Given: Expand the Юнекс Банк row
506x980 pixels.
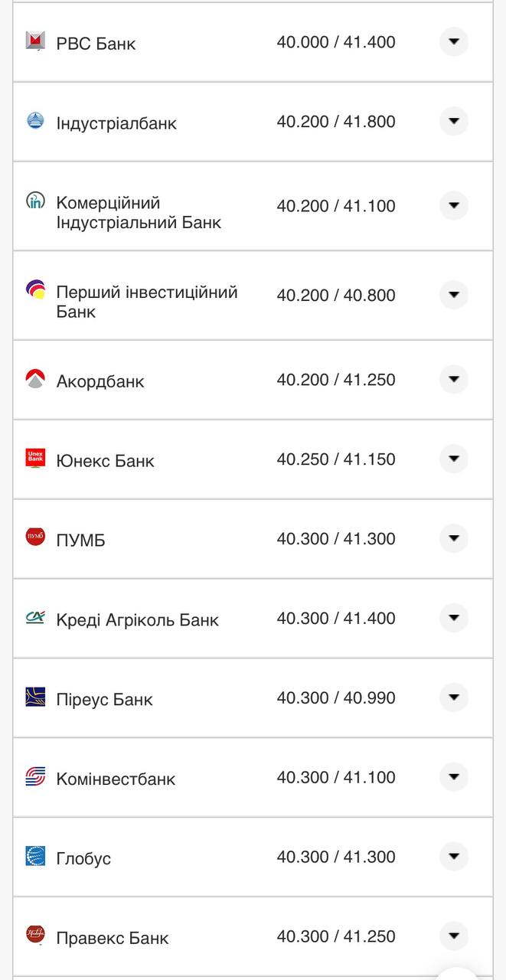Looking at the screenshot, I should [453, 459].
